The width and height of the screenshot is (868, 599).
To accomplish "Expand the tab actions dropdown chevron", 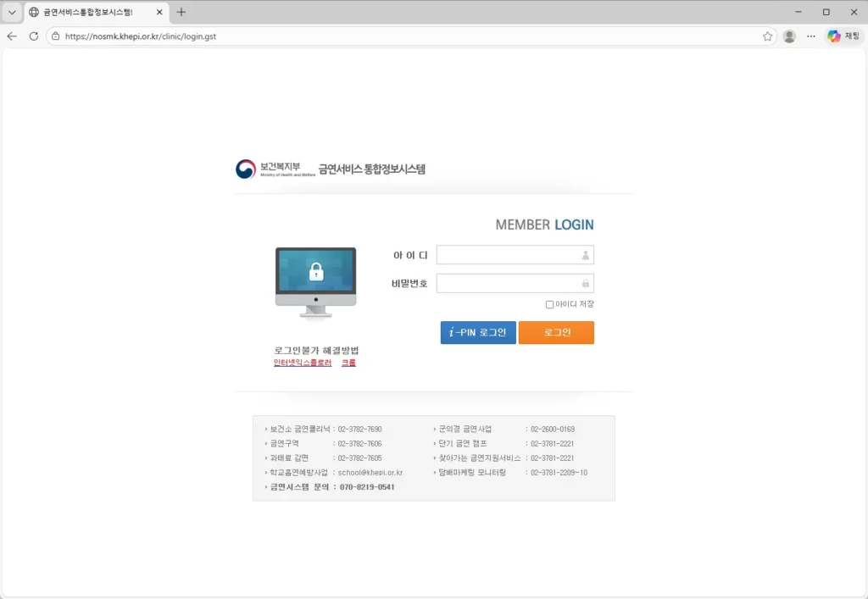I will [12, 12].
